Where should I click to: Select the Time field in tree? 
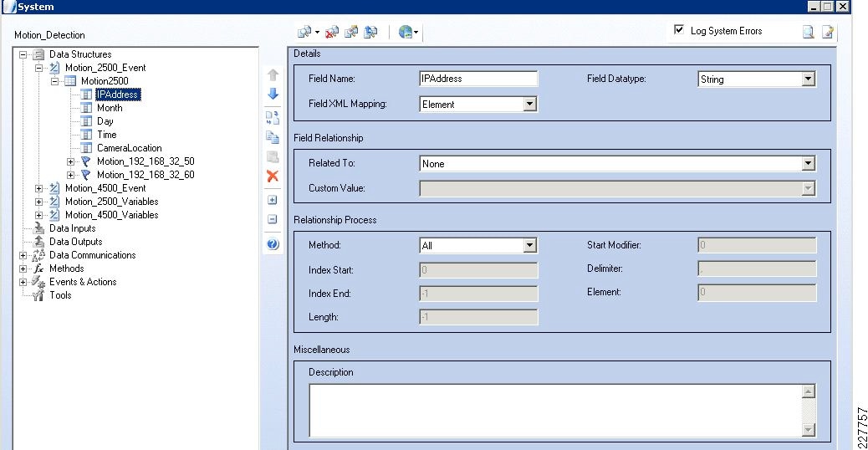tap(107, 135)
